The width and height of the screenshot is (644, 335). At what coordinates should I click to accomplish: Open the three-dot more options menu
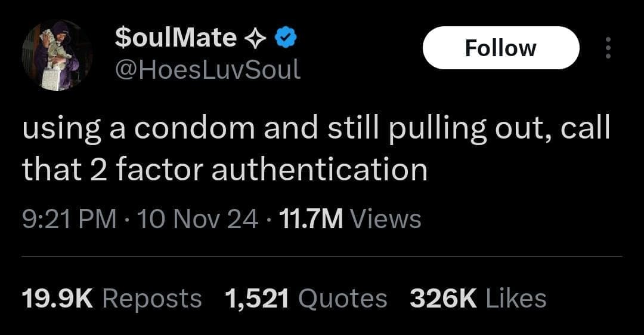608,48
